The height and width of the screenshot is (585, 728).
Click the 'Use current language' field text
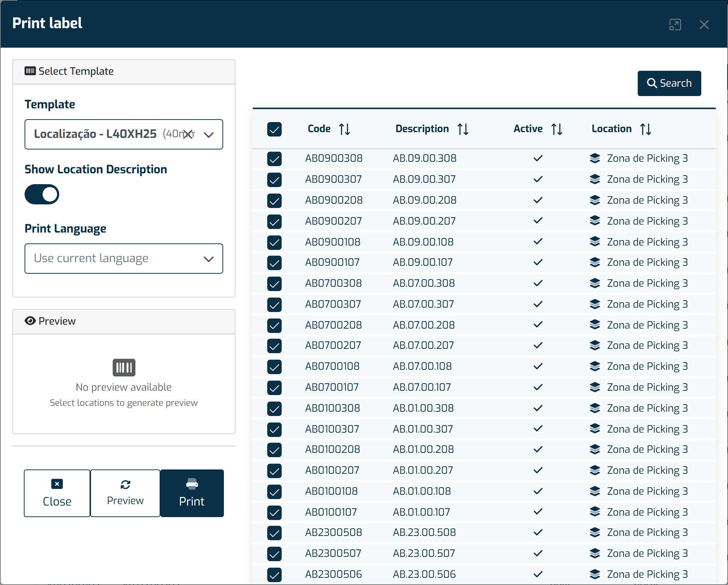coord(91,258)
